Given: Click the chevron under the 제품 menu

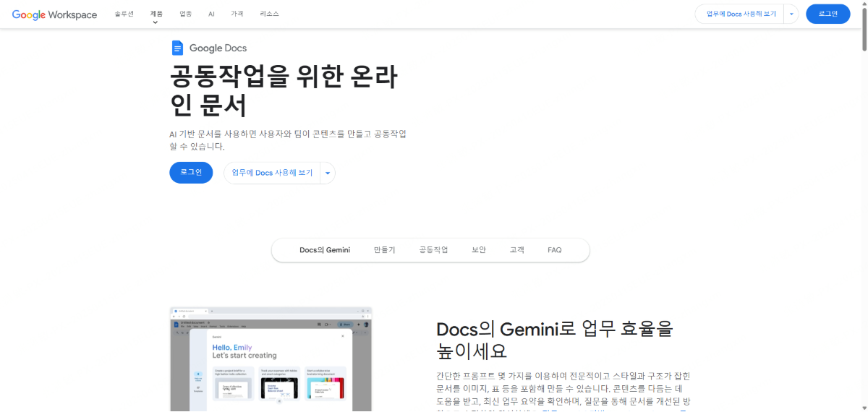Looking at the screenshot, I should [x=156, y=22].
